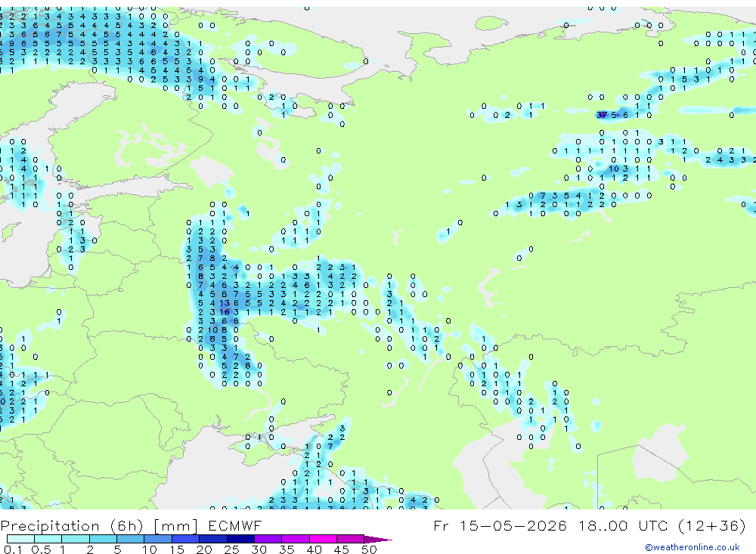This screenshot has width=756, height=554.
Task: Click the 'Fr 15-05-2026 18..00 UTC (12+36)' timestamp
Action: (589, 525)
